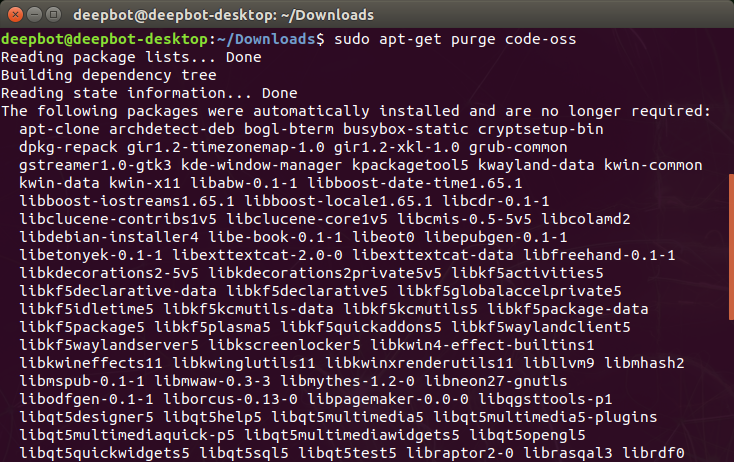Click the prompt text deepbot@deepbot-desktop

coord(104,39)
